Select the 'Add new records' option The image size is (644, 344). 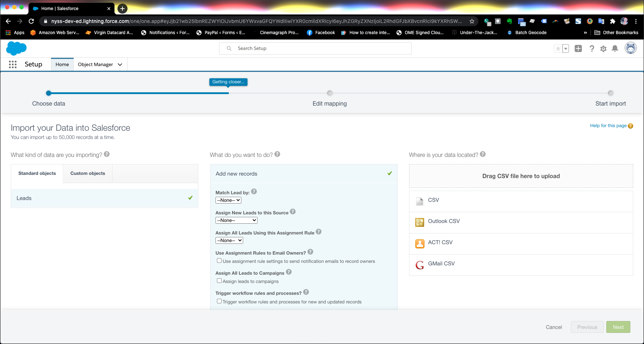[x=304, y=174]
